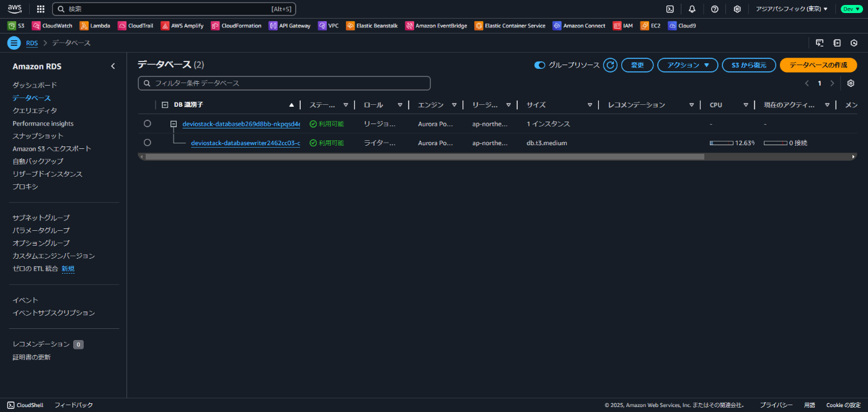Image resolution: width=868 pixels, height=412 pixels.
Task: Select the radio button for the database cluster row
Action: click(147, 123)
